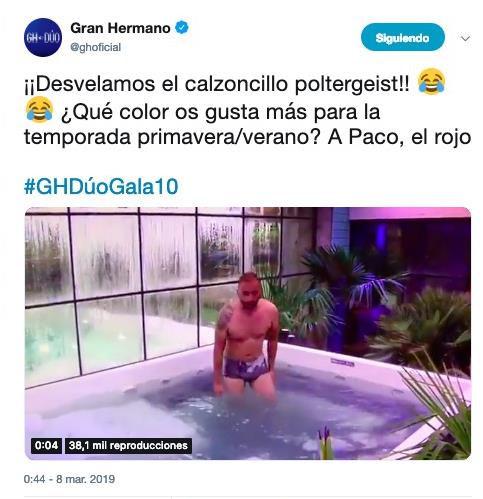Open the Gran Hermano profile avatar
Screen dimensions: 483x499
pos(43,37)
